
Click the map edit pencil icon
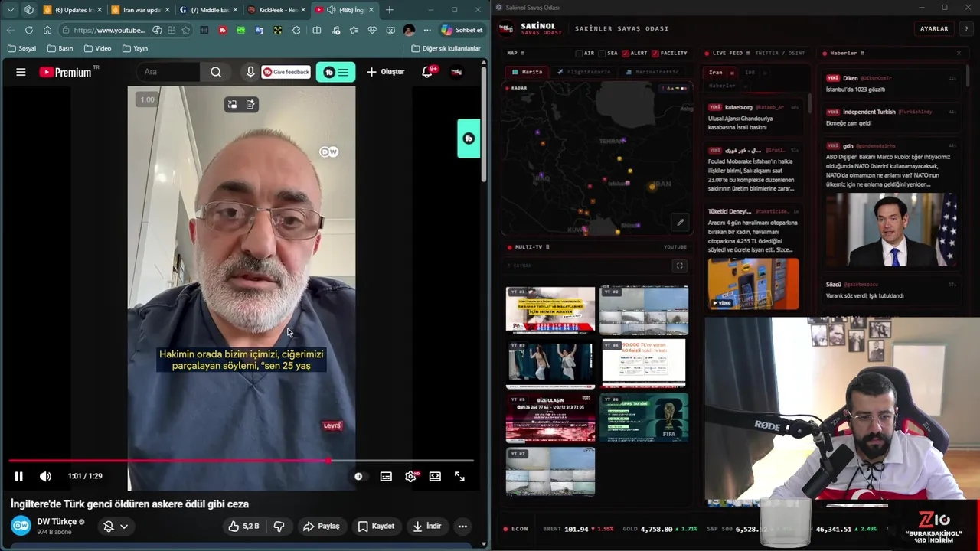pyautogui.click(x=680, y=223)
